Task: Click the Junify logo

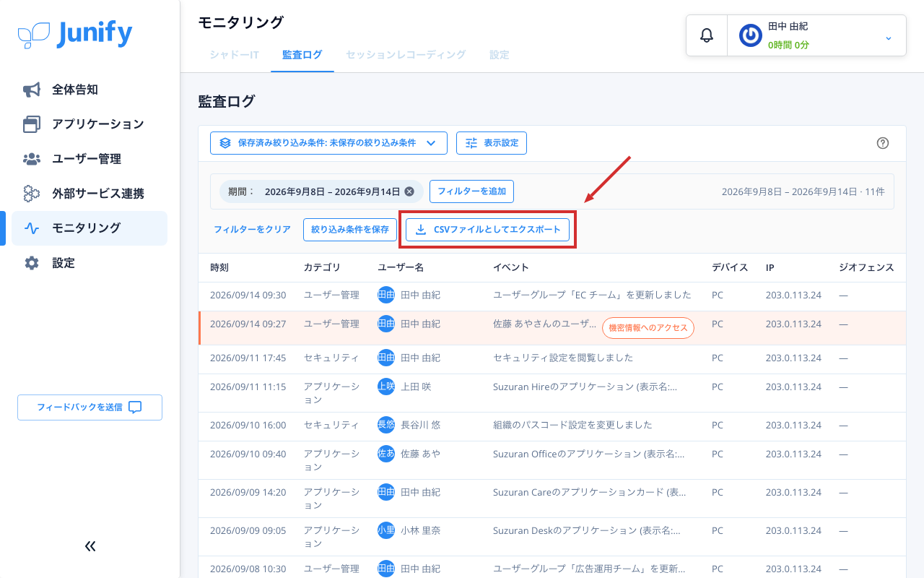Action: coord(75,34)
